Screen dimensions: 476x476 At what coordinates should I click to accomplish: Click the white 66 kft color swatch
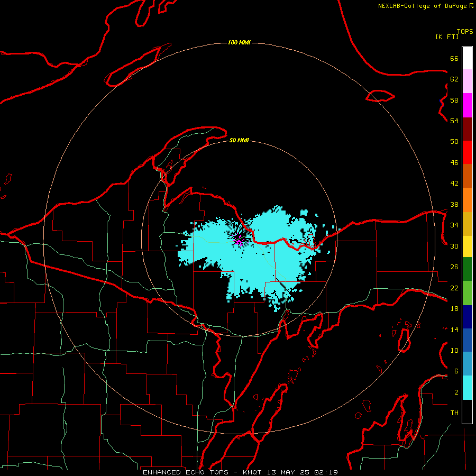[467, 58]
